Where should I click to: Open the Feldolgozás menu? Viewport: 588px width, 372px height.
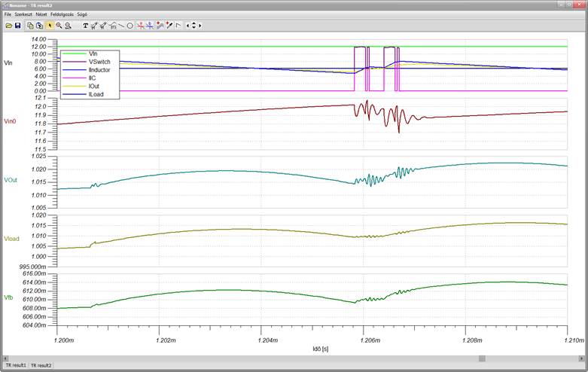pyautogui.click(x=62, y=14)
